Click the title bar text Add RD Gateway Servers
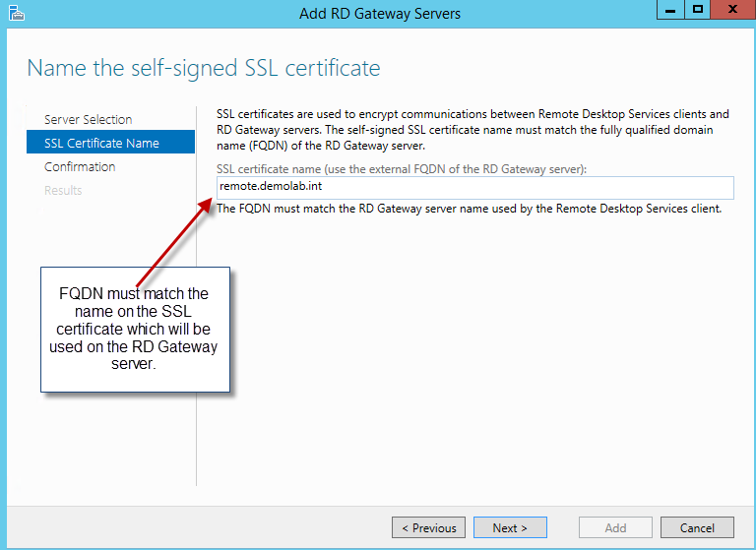 pos(379,14)
